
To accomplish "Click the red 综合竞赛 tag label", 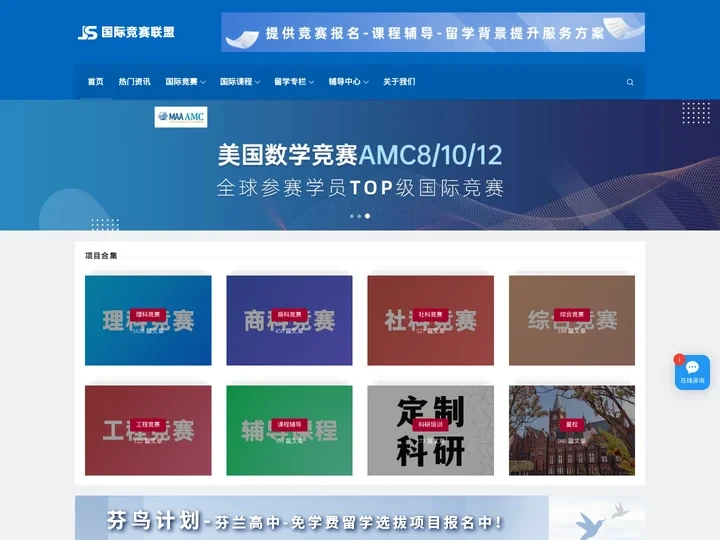I will coord(572,315).
